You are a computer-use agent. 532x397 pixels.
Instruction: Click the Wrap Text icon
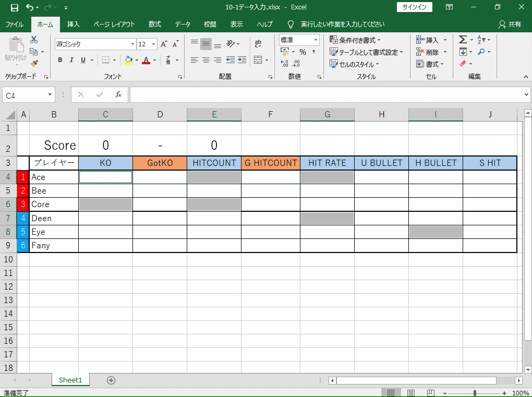click(258, 44)
